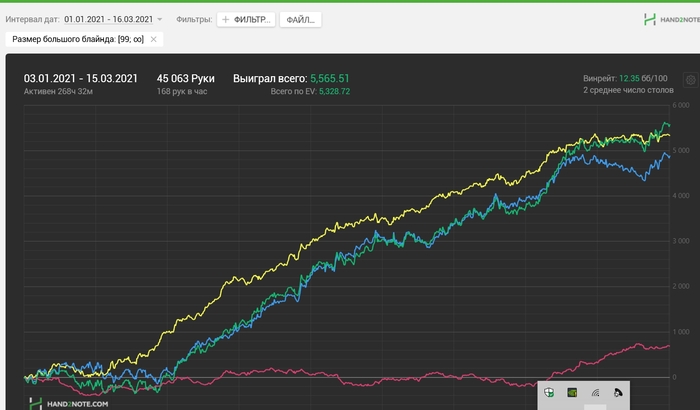Click the date interval dropdown arrow
Image resolution: width=700 pixels, height=410 pixels.
tap(160, 20)
